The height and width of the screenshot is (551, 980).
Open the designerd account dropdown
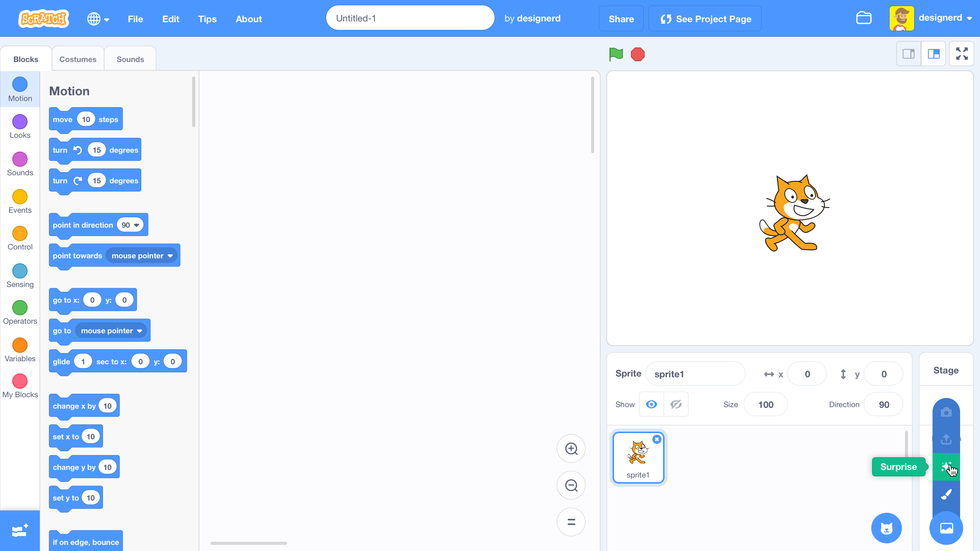(946, 18)
